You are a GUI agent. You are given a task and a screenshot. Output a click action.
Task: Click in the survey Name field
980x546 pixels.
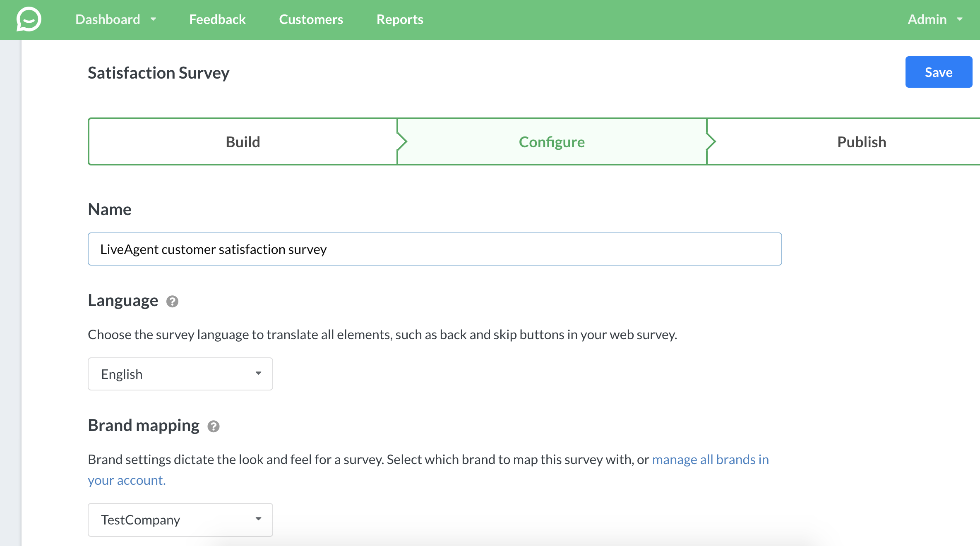click(435, 249)
